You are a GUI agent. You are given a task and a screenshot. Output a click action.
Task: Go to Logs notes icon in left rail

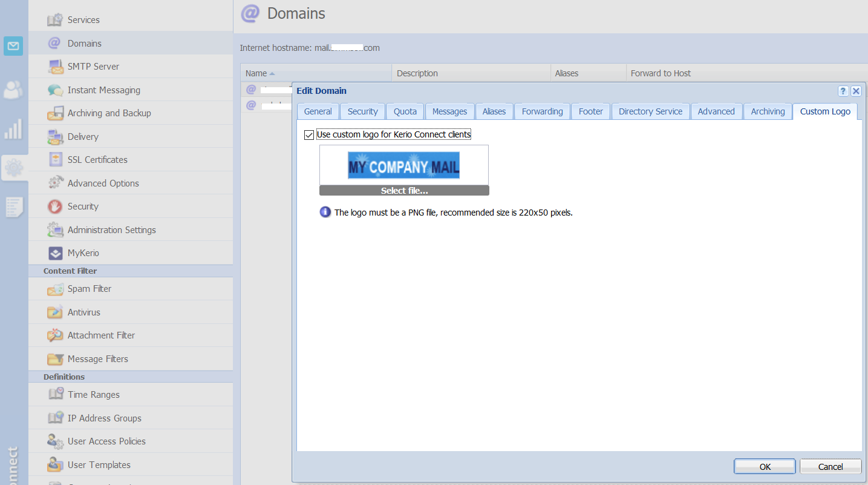pyautogui.click(x=14, y=207)
